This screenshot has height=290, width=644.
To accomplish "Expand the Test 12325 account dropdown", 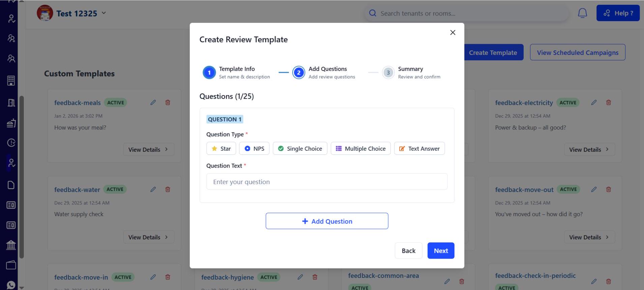I will pos(104,13).
